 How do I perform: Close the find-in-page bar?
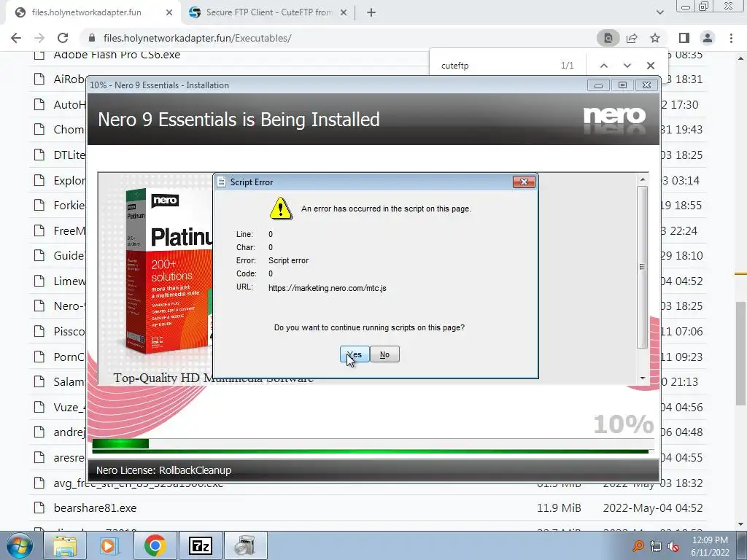[x=650, y=65]
